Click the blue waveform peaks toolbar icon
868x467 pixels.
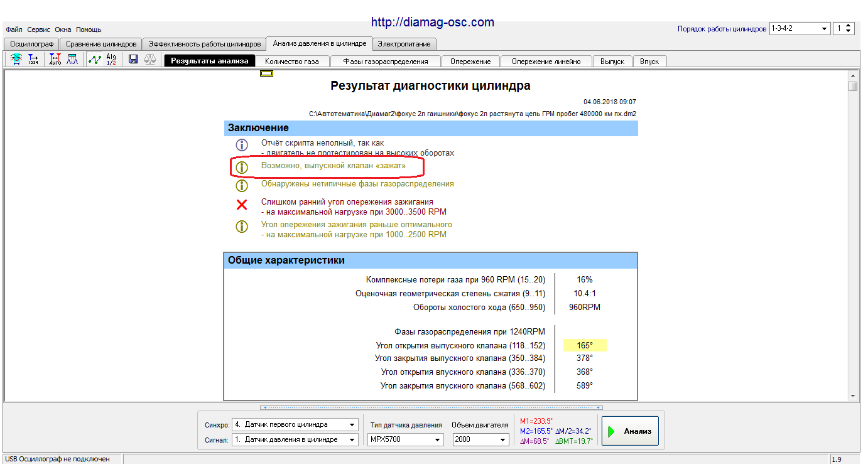pyautogui.click(x=73, y=60)
